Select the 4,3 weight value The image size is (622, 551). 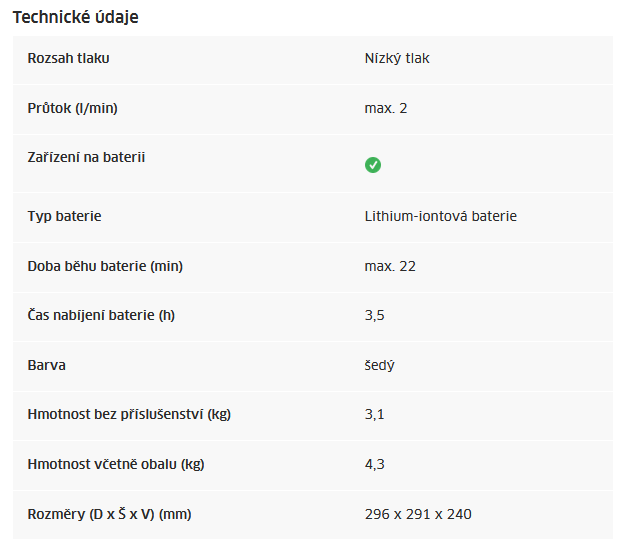374,465
